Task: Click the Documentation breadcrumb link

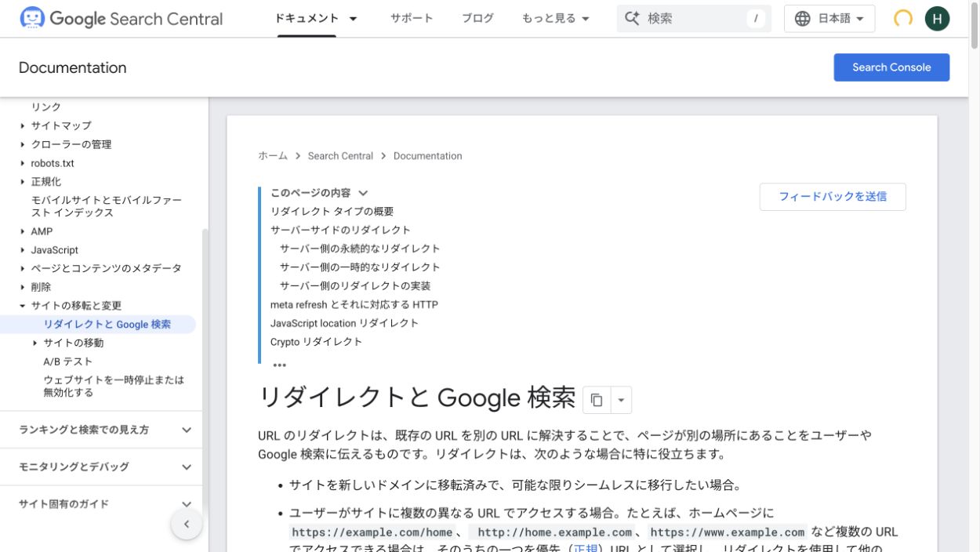Action: [427, 156]
